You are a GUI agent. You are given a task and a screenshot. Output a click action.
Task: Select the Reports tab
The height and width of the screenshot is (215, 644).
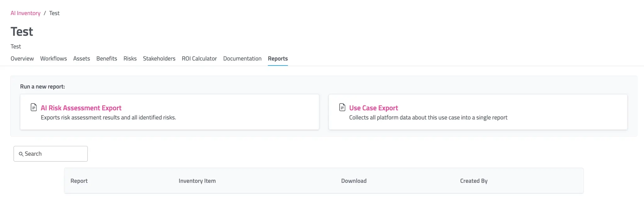pos(278,59)
